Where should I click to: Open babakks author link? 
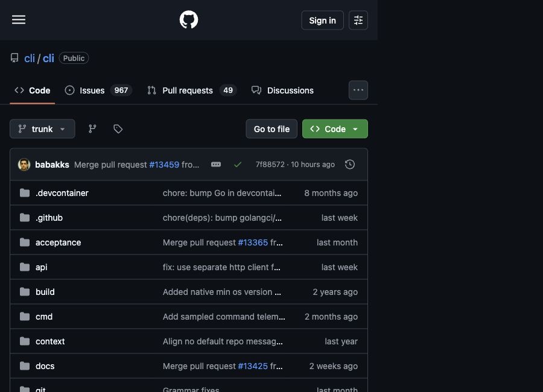52,165
